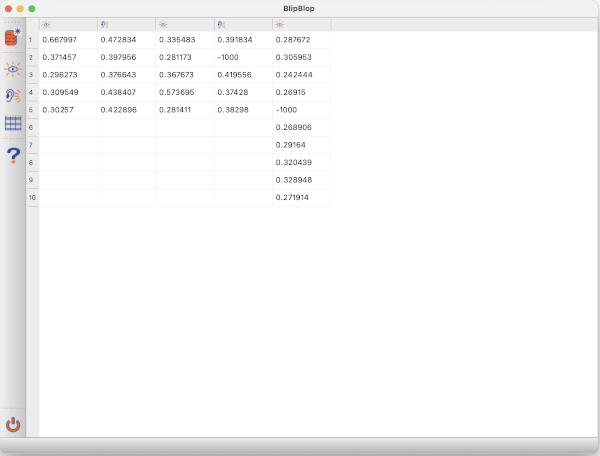Open the visual eye test tool
Viewport: 600px width, 456px height.
point(13,68)
